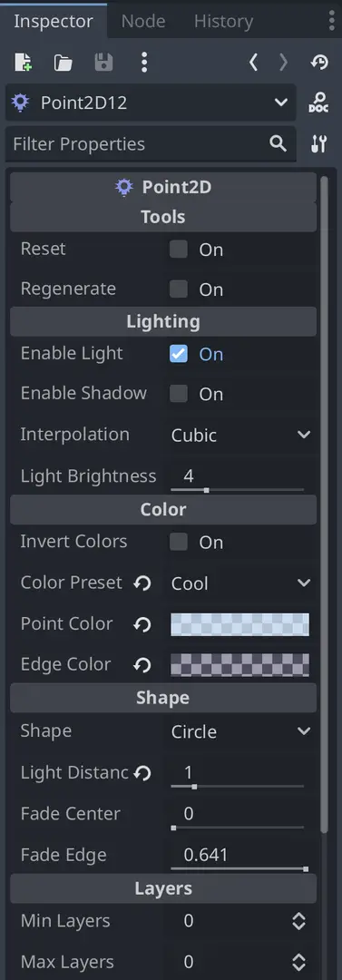This screenshot has width=342, height=980.
Task: Revert the Light Distance value with reset icon
Action: (x=142, y=773)
